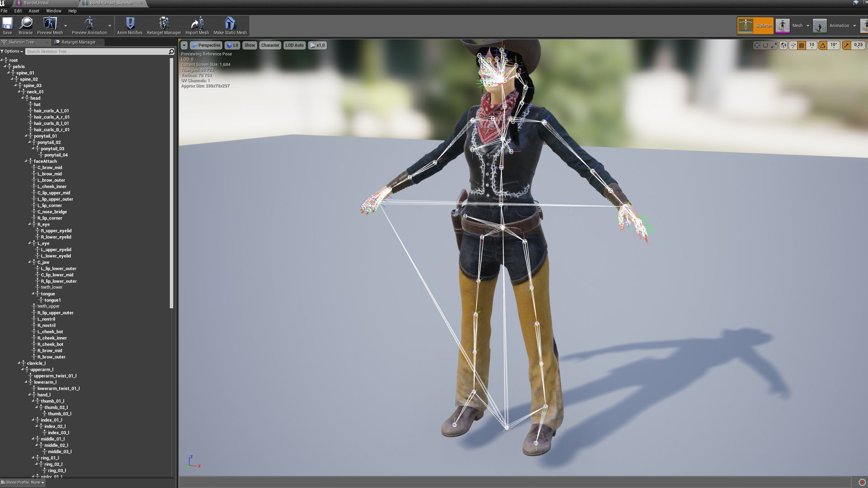
Task: Click the world coordinate system globe icon
Action: click(783, 45)
